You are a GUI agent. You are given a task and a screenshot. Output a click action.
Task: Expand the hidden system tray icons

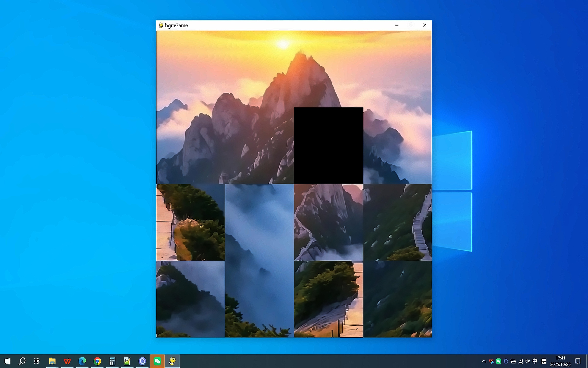click(484, 361)
